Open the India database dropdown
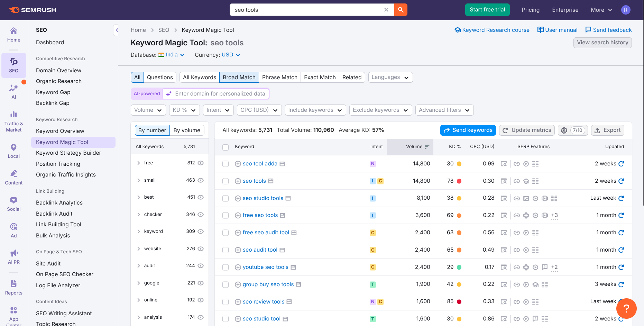 (x=172, y=55)
